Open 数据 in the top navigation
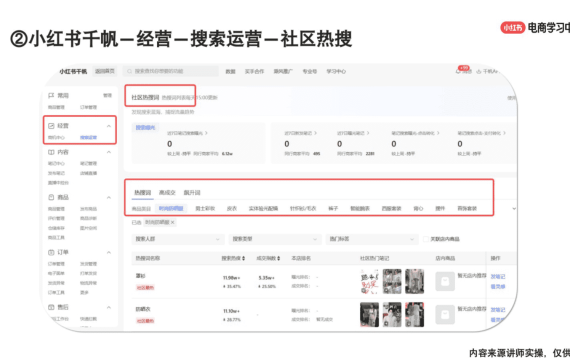Screen dimensions: 570x360 pyautogui.click(x=230, y=71)
